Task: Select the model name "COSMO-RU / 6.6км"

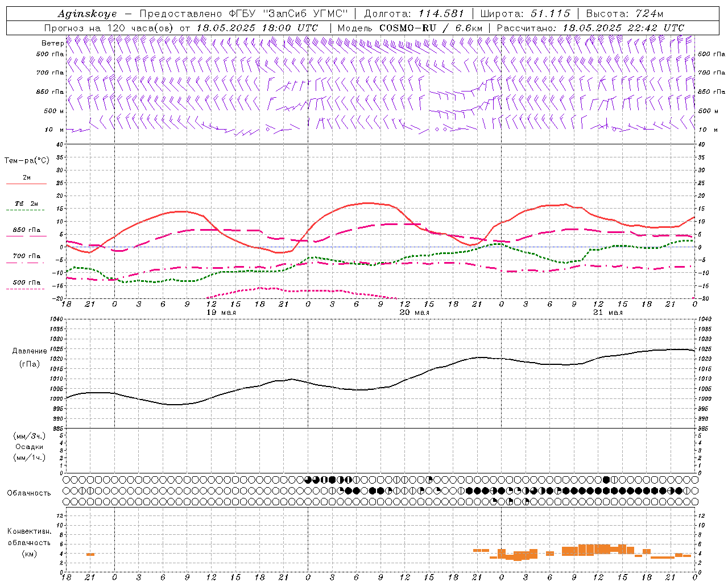Action: pos(431,28)
